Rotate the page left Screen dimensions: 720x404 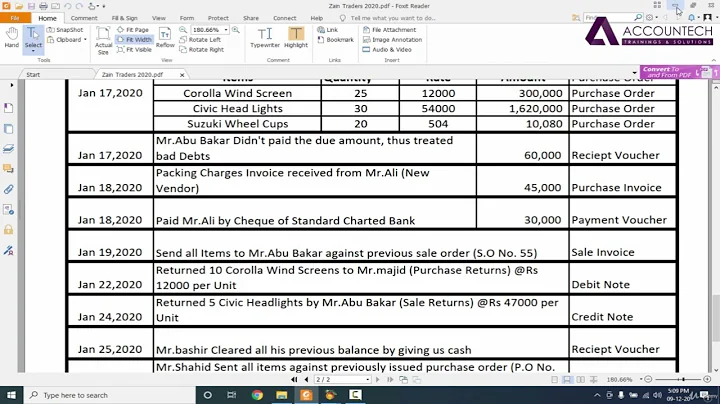click(200, 39)
